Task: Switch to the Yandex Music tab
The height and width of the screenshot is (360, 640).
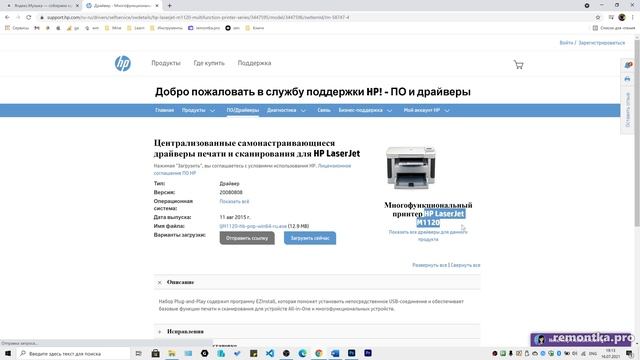Action: tap(41, 6)
